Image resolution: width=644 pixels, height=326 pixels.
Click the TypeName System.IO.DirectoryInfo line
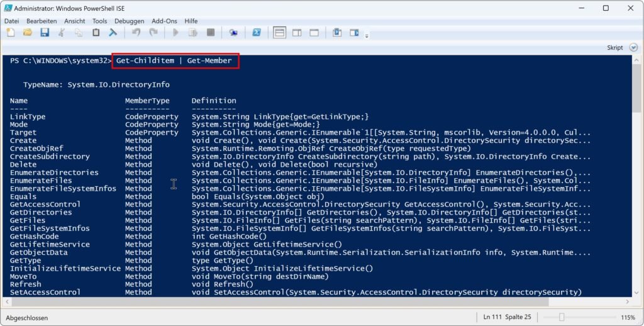96,85
